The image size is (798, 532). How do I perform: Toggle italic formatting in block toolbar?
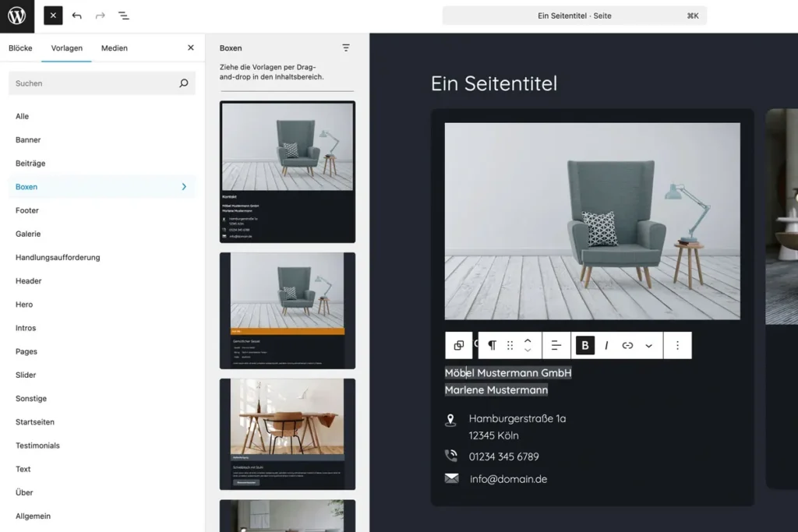(x=606, y=346)
